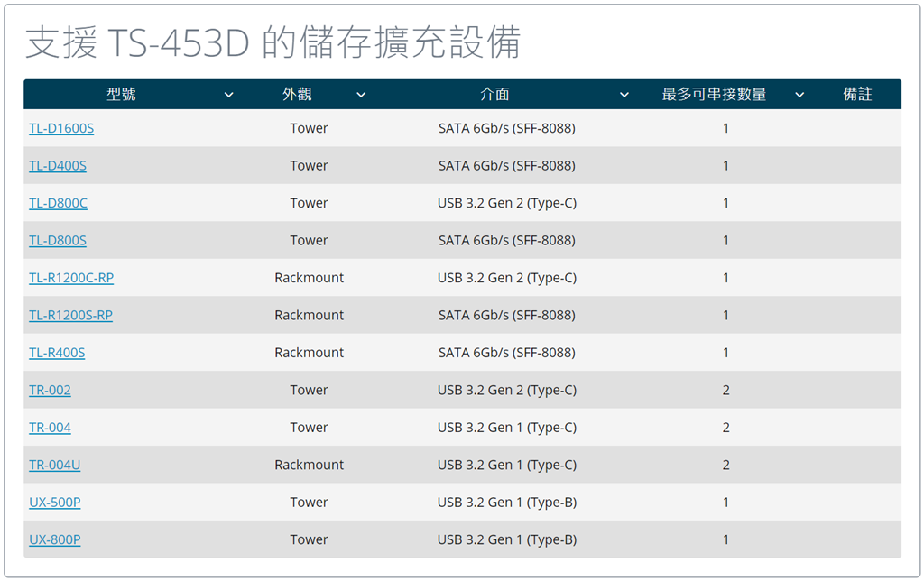This screenshot has width=924, height=581.
Task: Open the TR-002 model link
Action: pyautogui.click(x=51, y=390)
